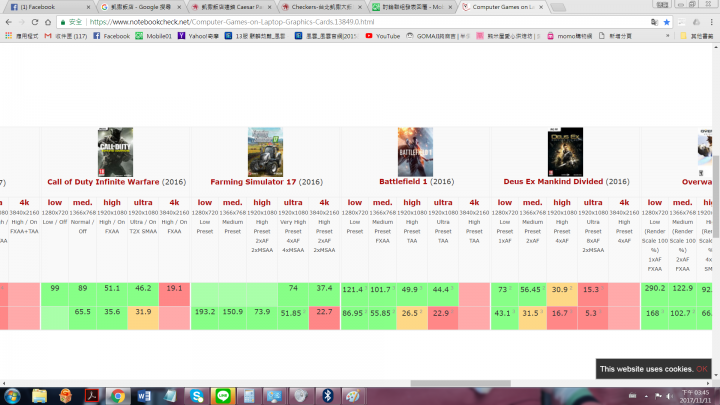The image size is (720, 405).
Task: Select the 5.3 fps Deus Ex cell
Action: pos(593,318)
